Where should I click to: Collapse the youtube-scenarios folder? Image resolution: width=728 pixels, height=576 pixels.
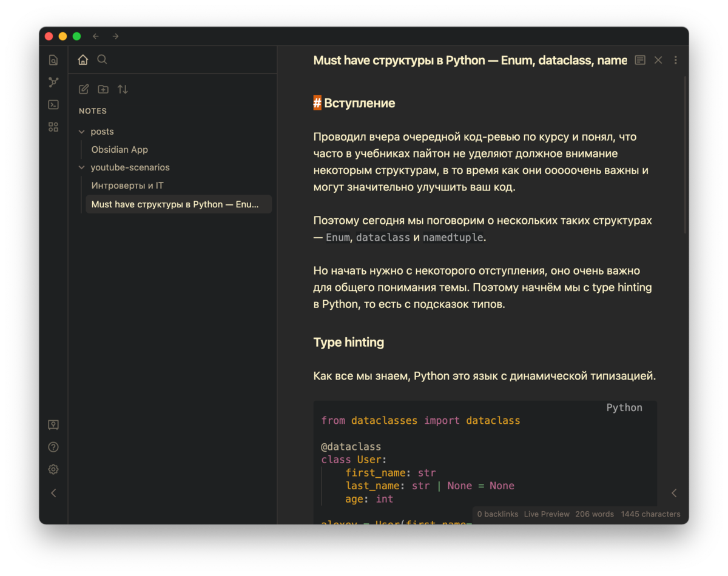tap(82, 167)
